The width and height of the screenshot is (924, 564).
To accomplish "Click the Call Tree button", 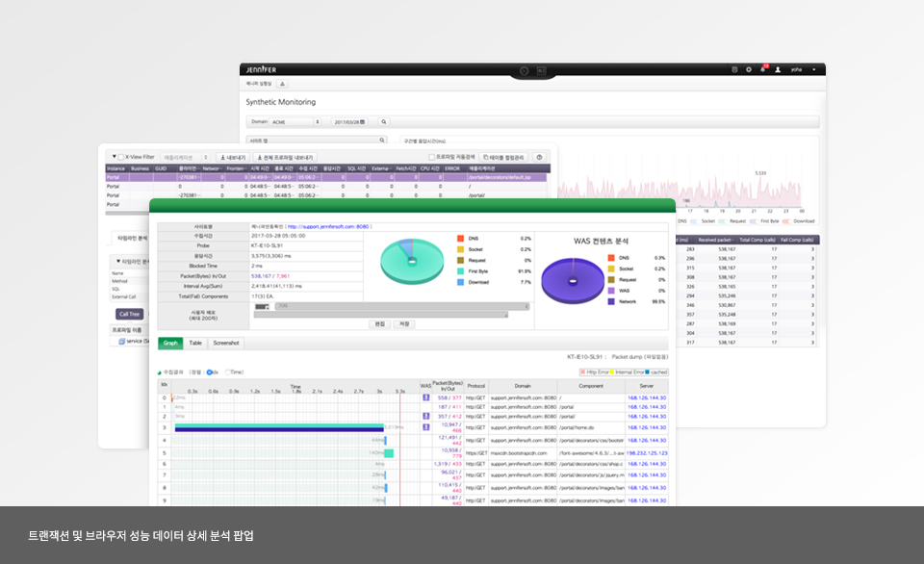I will click(x=129, y=314).
